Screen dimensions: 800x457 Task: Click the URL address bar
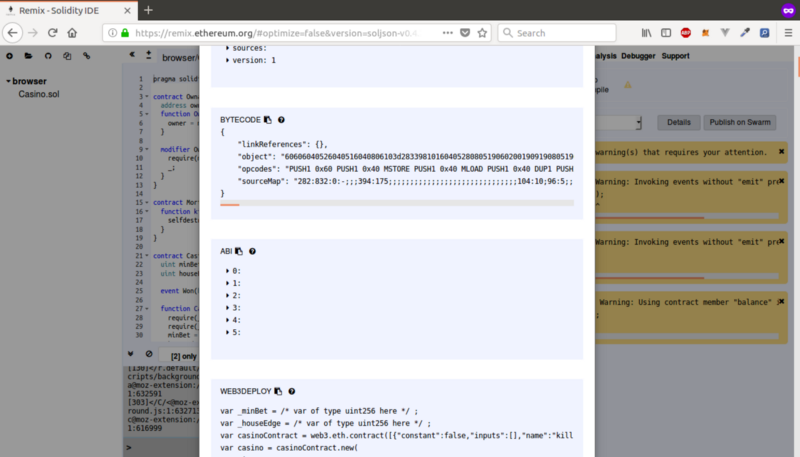(278, 33)
